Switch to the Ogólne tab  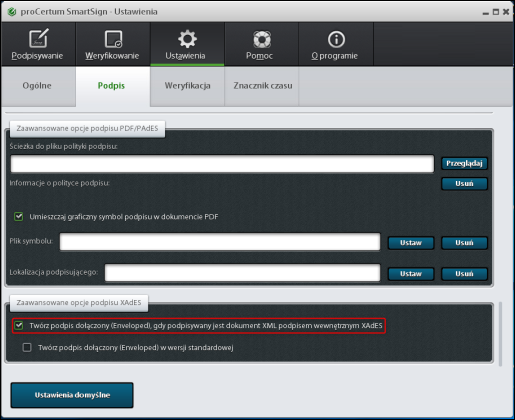[x=38, y=86]
